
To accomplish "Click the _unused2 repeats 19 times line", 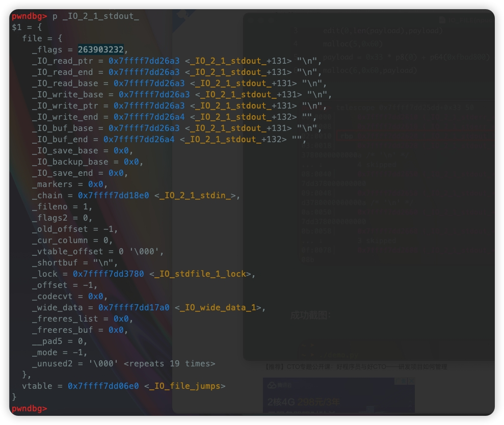I will [x=124, y=364].
